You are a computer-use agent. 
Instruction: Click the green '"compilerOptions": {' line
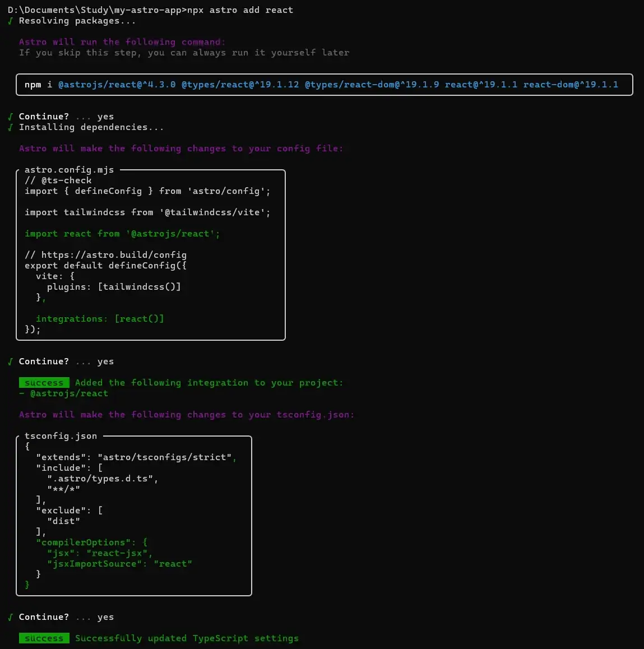[91, 542]
